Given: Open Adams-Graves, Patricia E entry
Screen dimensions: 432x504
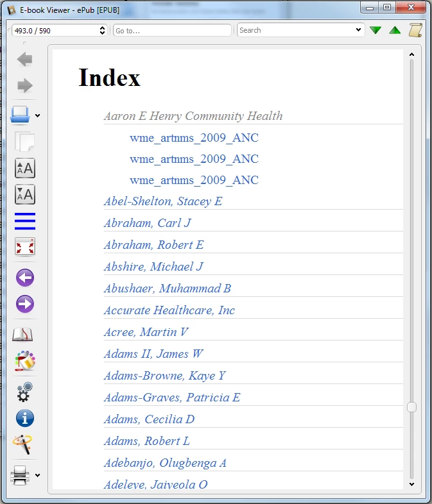Looking at the screenshot, I should coord(172,398).
